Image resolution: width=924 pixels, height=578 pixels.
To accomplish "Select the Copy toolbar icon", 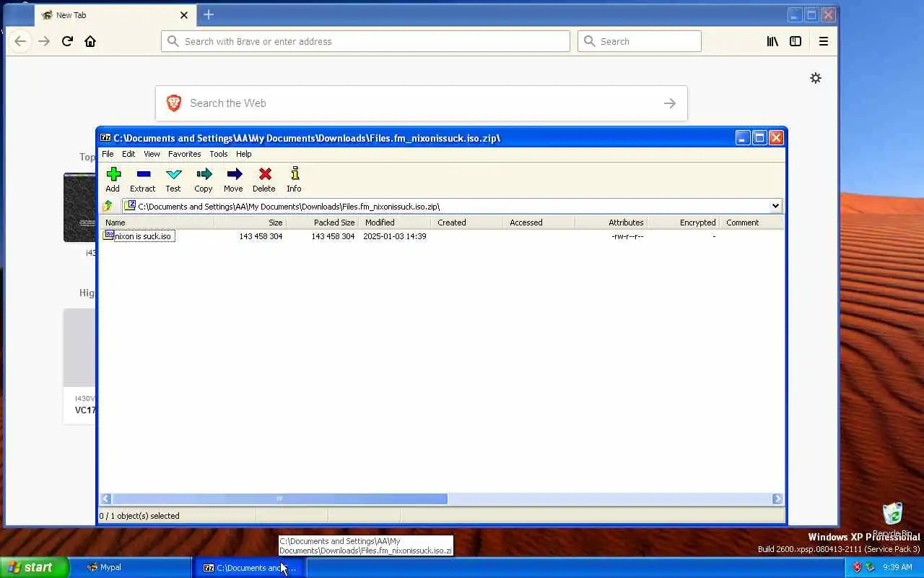I will click(x=204, y=179).
